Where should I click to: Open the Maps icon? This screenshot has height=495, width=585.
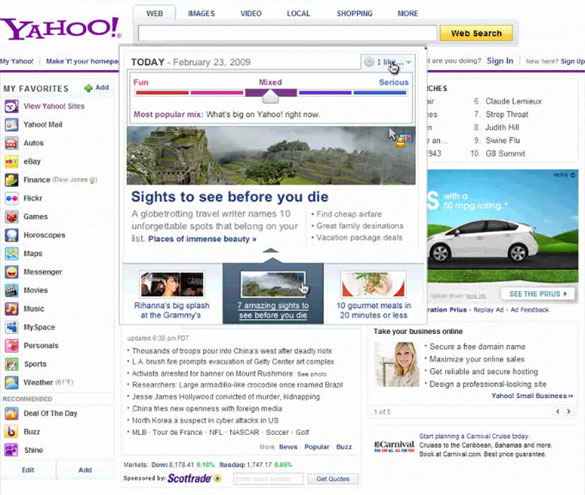12,254
